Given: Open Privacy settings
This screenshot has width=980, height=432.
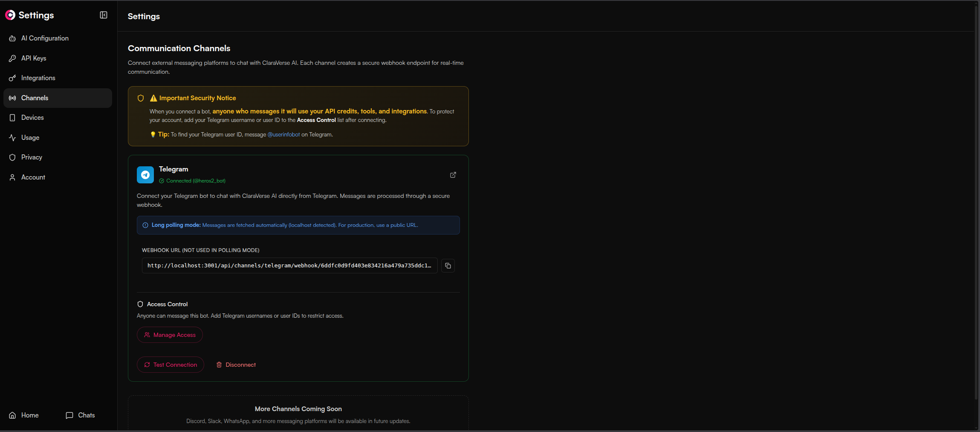Looking at the screenshot, I should [58, 157].
